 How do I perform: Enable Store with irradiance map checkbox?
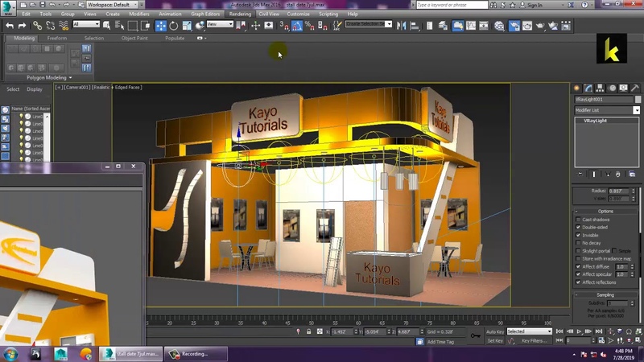(x=578, y=258)
